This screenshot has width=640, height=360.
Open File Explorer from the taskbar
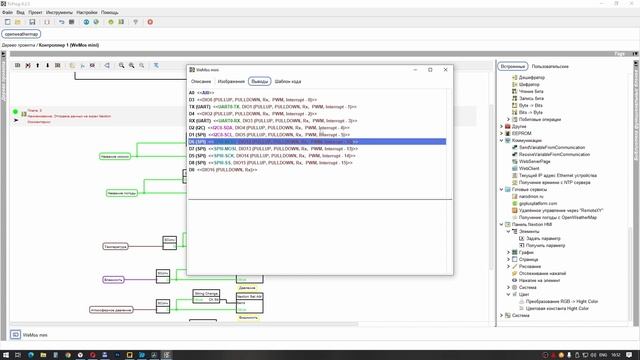click(x=43, y=355)
